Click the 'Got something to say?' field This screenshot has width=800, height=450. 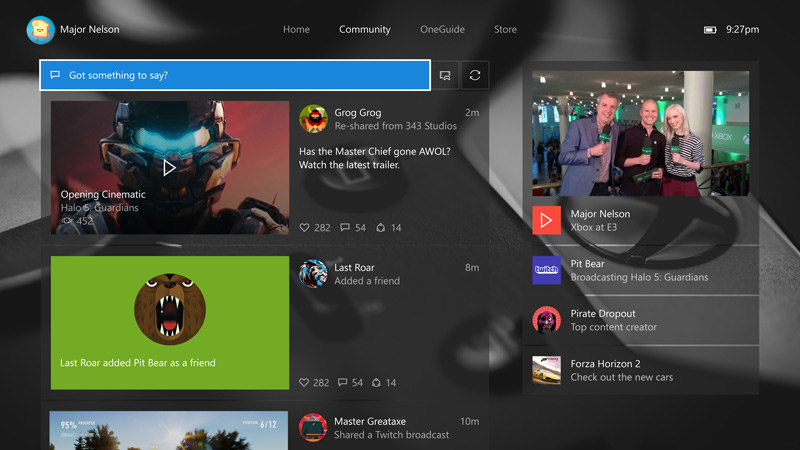pos(235,75)
